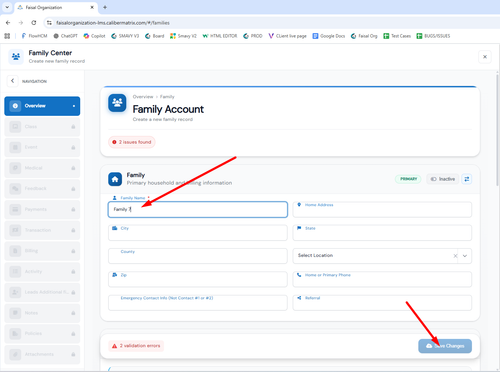Click the browser forward arrow

coord(21,23)
